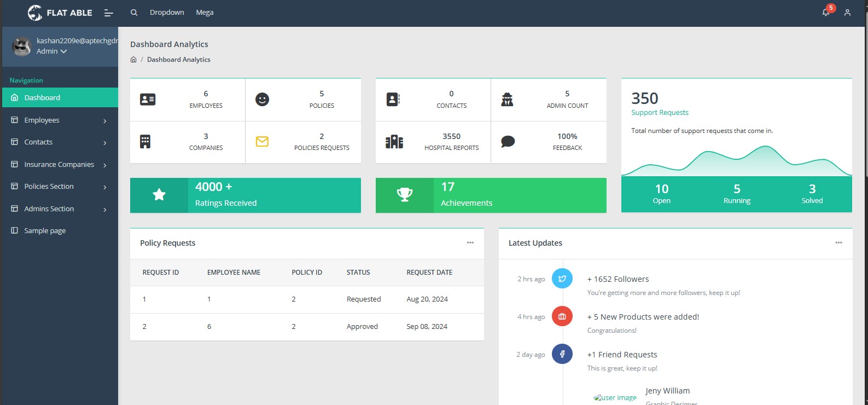Click the Sample page sidebar icon

[15, 230]
